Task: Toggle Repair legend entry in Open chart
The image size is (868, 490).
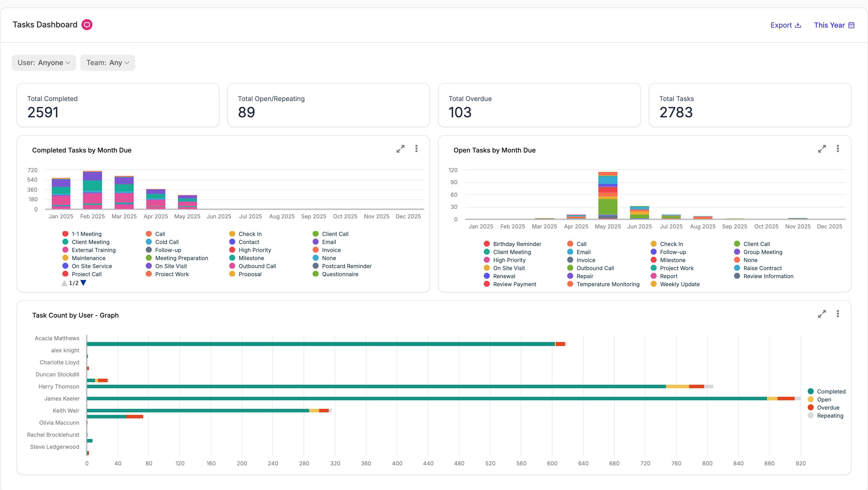Action: click(x=580, y=276)
